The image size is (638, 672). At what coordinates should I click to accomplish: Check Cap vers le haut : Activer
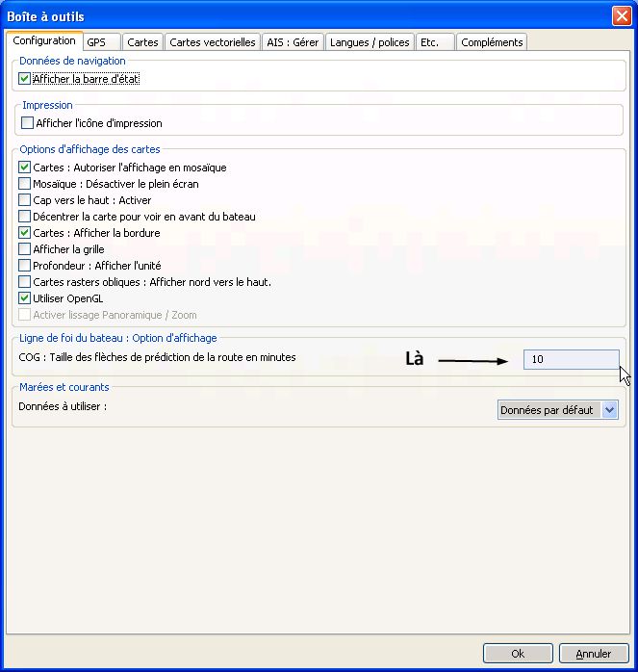[x=25, y=200]
